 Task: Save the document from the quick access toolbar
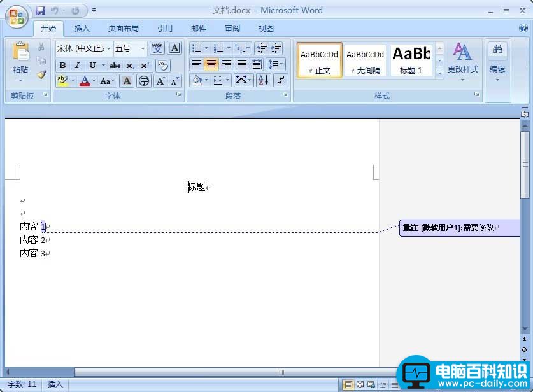pyautogui.click(x=41, y=11)
